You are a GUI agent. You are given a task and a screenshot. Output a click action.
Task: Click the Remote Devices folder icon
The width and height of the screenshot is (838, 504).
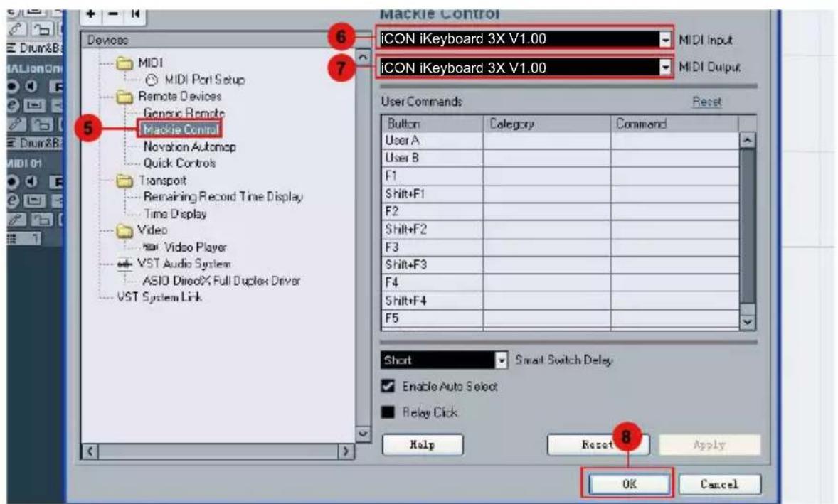pyautogui.click(x=124, y=97)
